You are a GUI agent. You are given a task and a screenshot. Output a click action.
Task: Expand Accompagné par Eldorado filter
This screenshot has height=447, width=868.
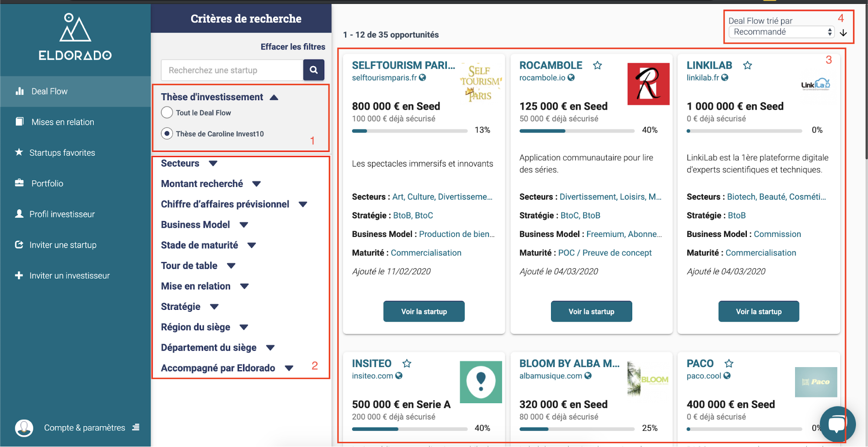pos(289,368)
